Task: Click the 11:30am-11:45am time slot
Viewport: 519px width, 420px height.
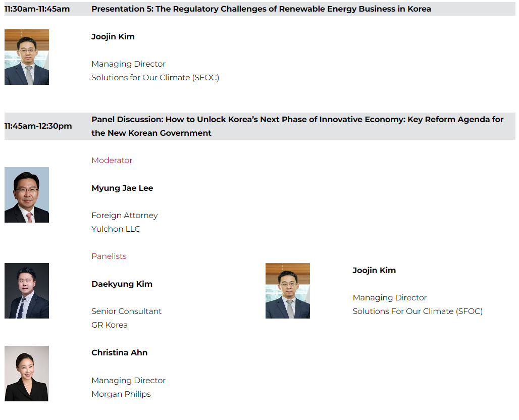Action: click(x=37, y=9)
